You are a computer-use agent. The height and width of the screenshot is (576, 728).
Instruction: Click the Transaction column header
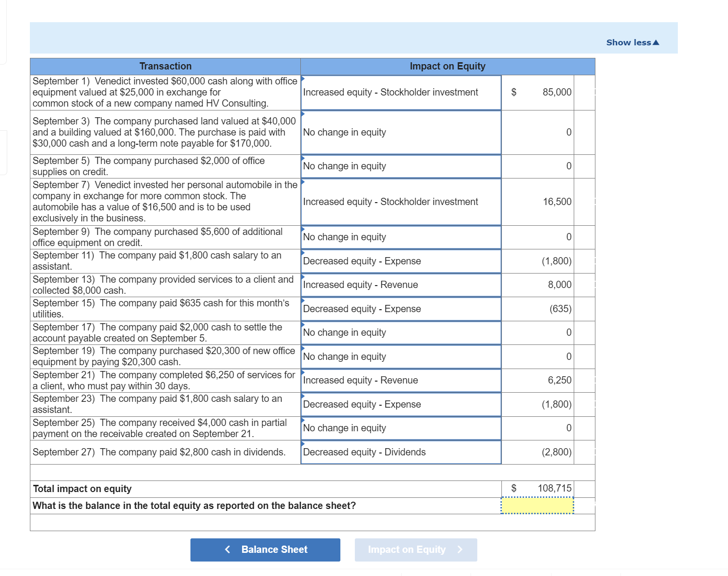point(165,66)
